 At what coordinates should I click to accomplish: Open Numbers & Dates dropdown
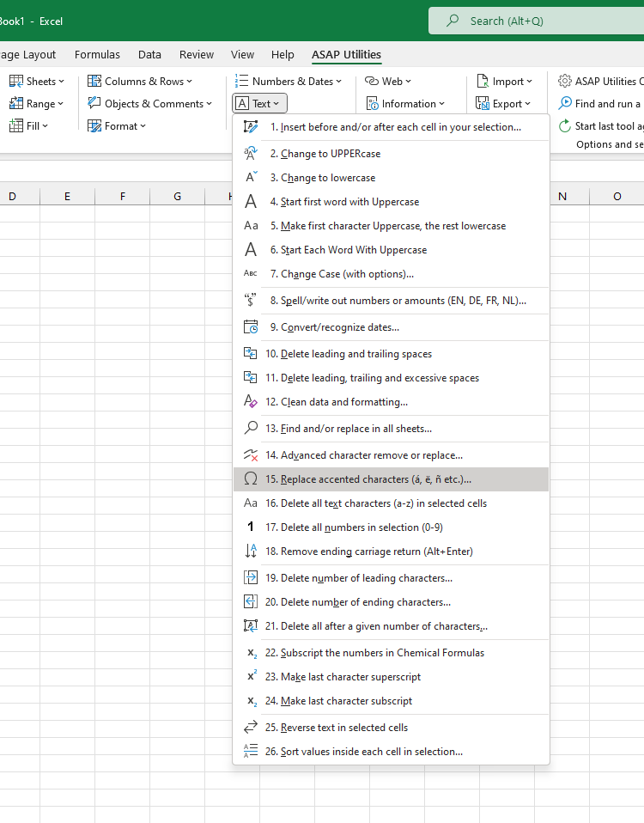point(289,82)
